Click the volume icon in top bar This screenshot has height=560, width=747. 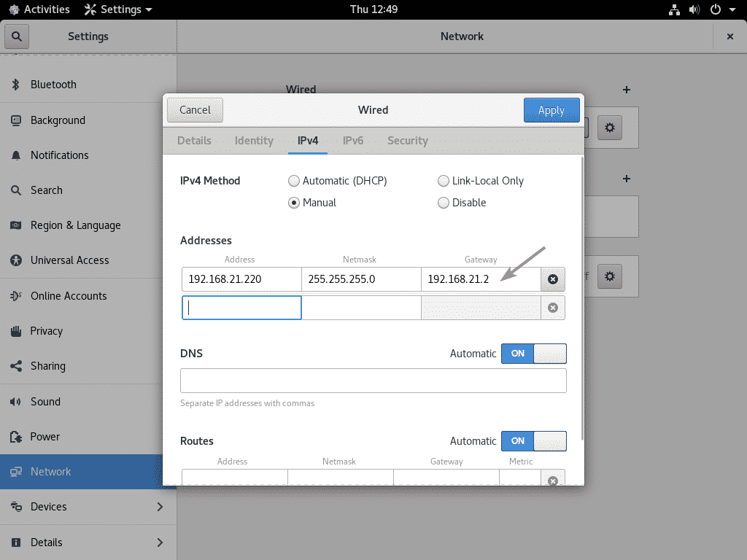coord(694,9)
